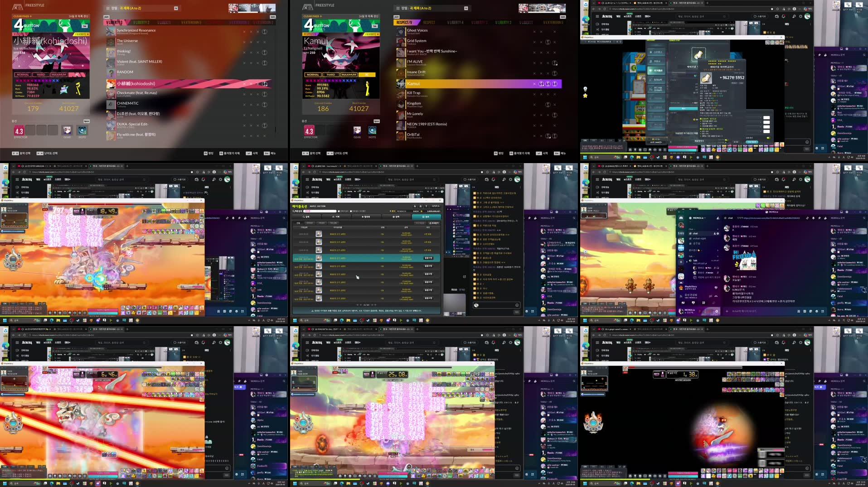Open the NOTE skin icon in the Kamui frame
The width and height of the screenshot is (868, 487).
(x=372, y=130)
